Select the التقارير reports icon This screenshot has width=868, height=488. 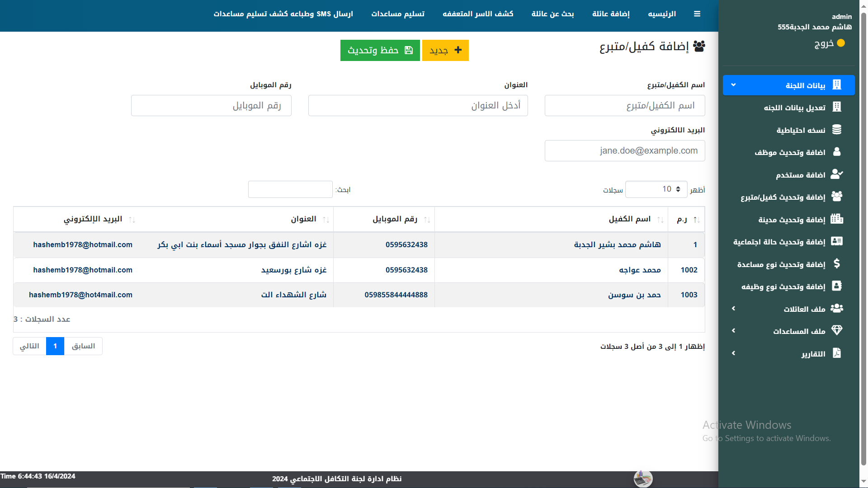837,353
